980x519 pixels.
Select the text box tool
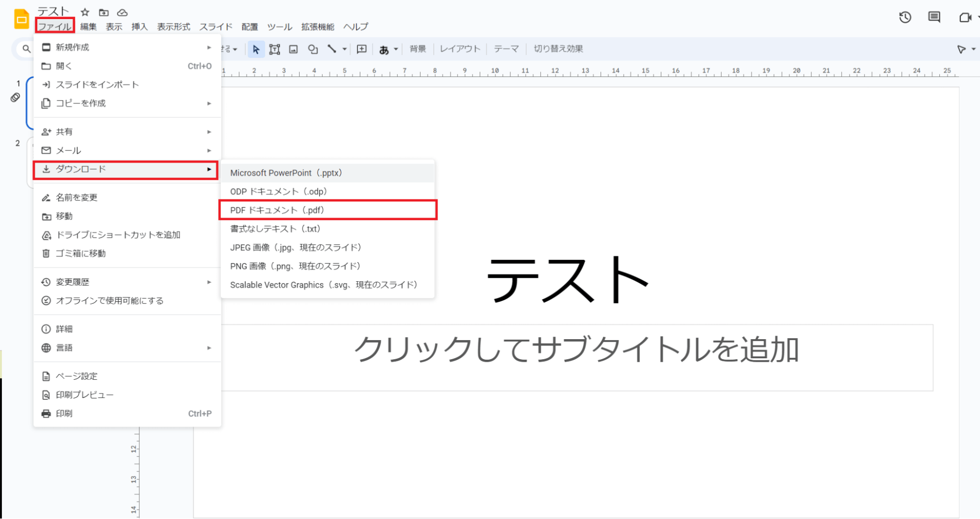click(x=275, y=49)
